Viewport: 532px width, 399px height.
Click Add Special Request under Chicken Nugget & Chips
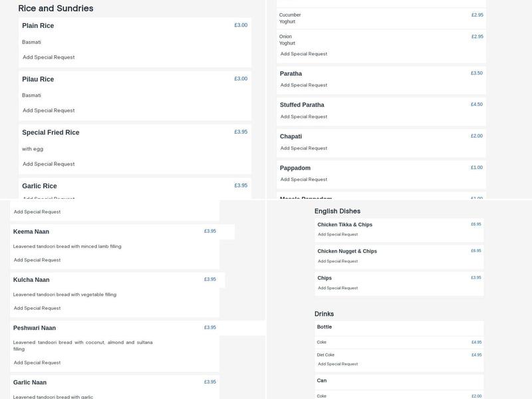coord(338,261)
